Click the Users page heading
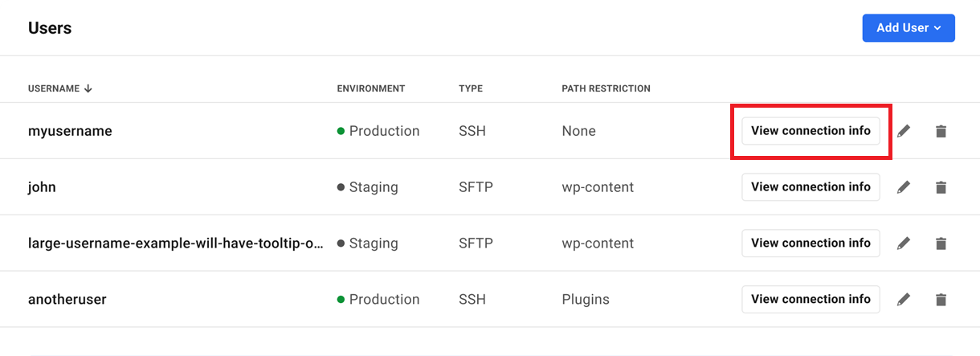Screen dimensions: 980x356 [50, 28]
